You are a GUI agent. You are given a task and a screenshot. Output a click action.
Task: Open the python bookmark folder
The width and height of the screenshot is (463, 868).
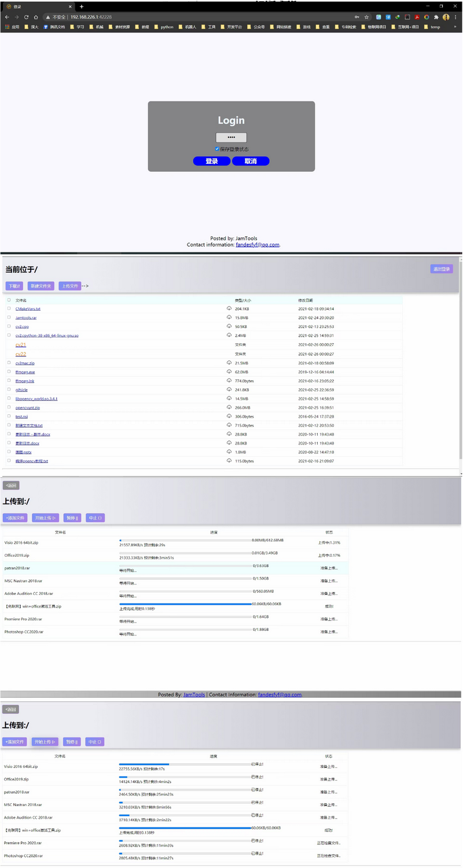[x=164, y=27]
